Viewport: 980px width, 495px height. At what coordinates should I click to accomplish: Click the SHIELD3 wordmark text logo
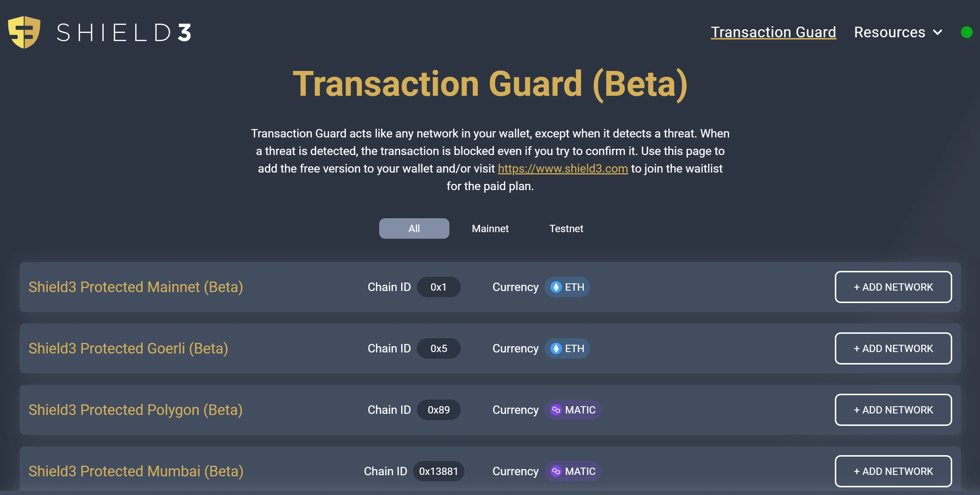coord(124,33)
